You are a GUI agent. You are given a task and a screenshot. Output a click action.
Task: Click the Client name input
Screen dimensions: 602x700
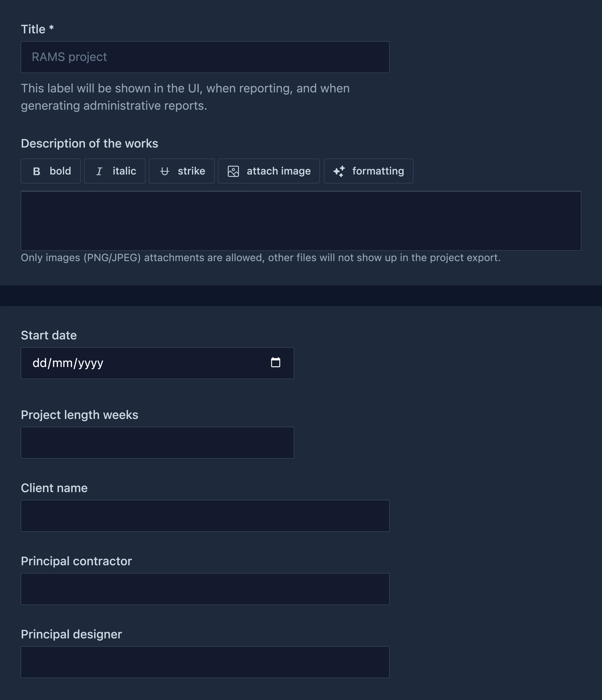click(205, 516)
